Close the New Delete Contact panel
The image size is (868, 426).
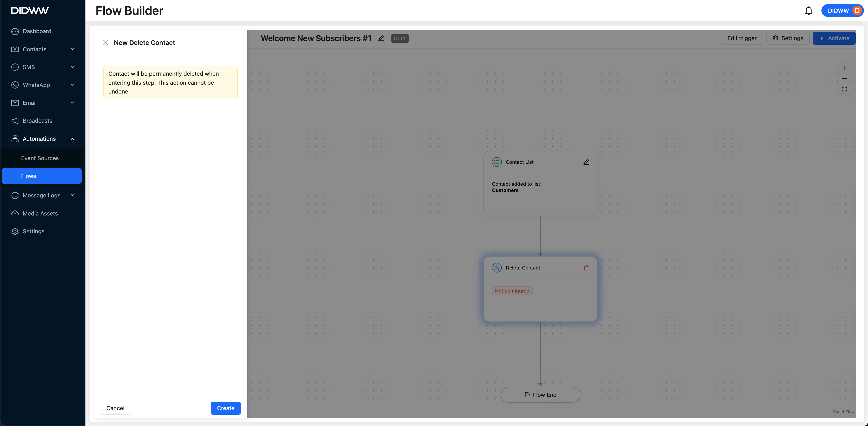(106, 43)
